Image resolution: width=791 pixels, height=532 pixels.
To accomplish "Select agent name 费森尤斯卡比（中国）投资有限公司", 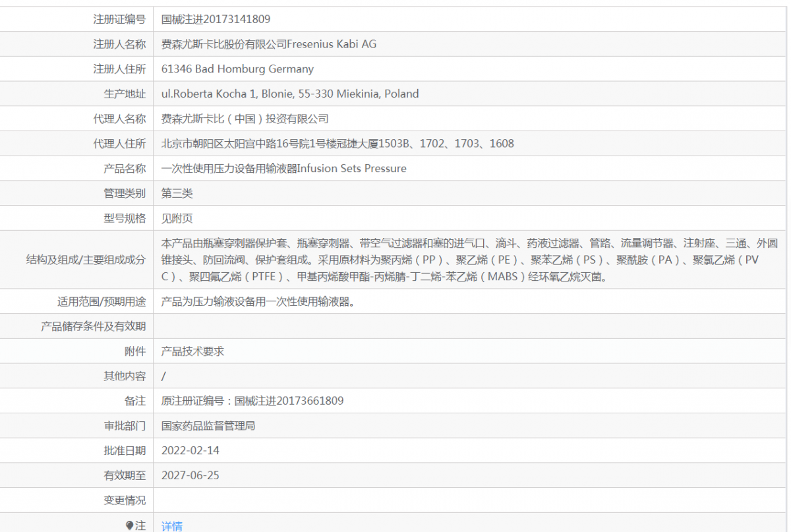I will [x=245, y=119].
